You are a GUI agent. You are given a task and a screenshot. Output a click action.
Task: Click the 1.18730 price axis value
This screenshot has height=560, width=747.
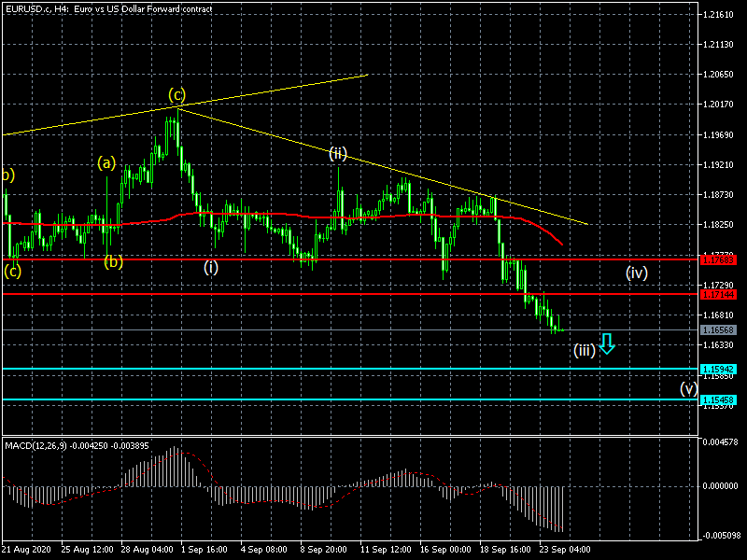point(718,195)
